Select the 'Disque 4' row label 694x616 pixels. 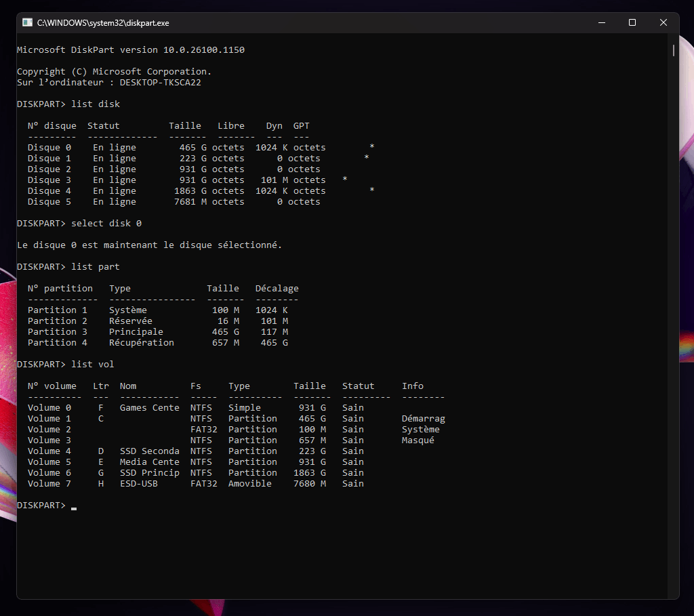[49, 190]
